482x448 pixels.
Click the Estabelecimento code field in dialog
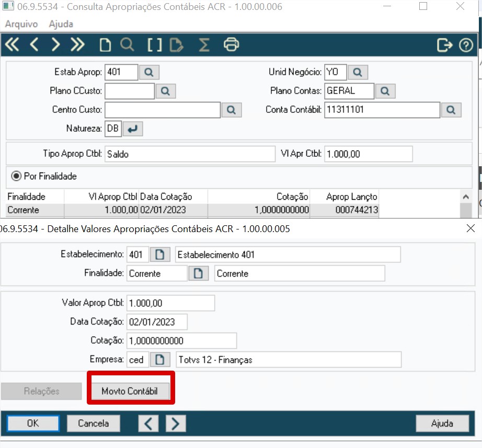[137, 255]
